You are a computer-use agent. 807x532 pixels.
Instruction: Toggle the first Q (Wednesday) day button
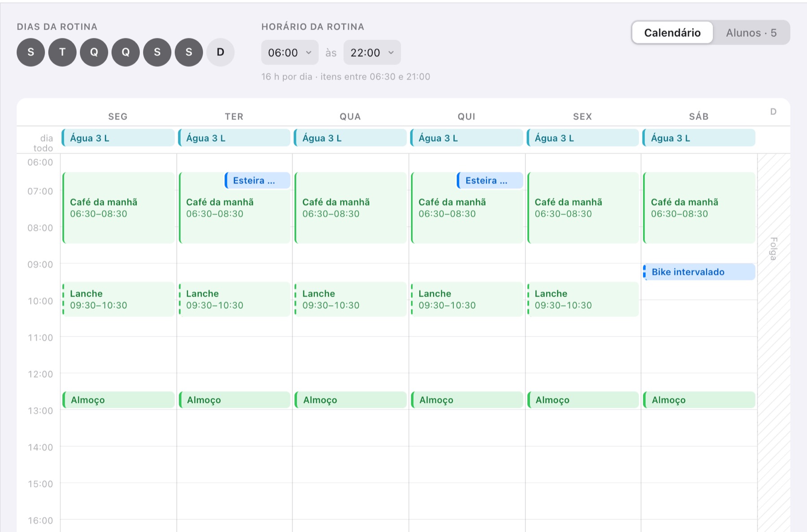point(94,52)
